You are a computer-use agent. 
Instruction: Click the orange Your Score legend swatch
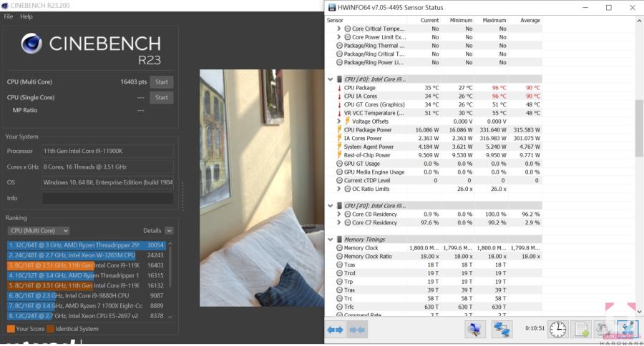[x=11, y=329]
